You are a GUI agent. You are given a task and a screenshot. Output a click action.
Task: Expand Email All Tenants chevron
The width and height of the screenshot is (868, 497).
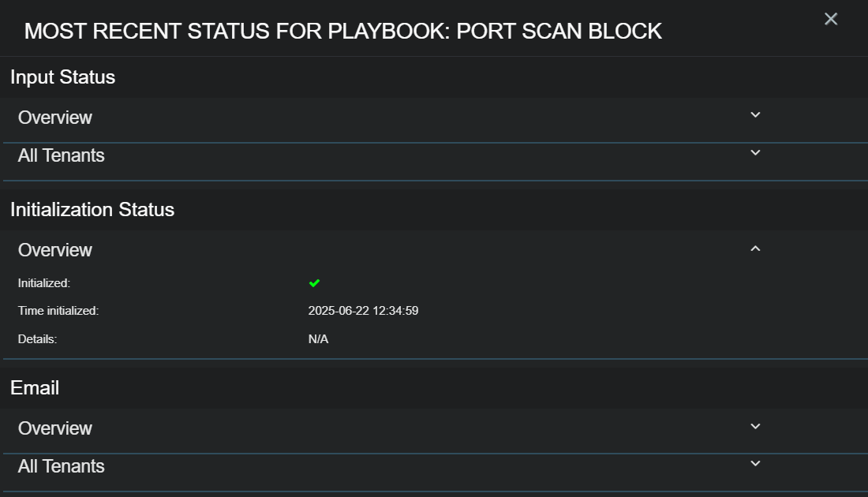point(755,464)
